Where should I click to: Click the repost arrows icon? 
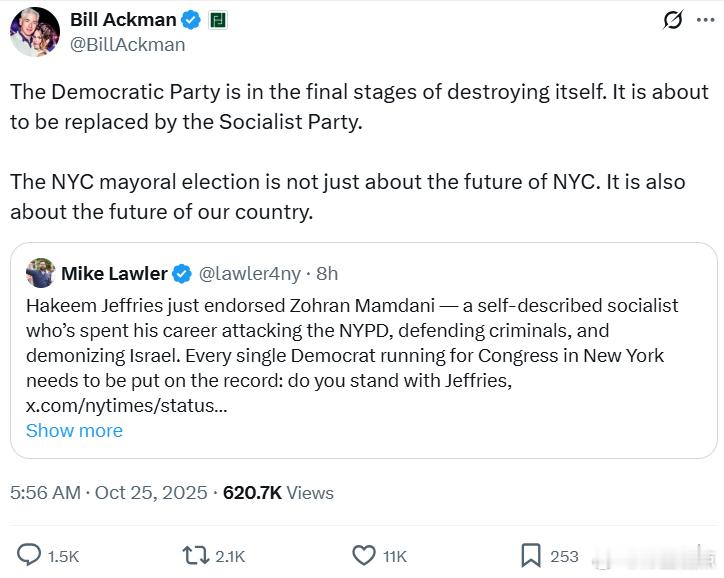pyautogui.click(x=193, y=555)
